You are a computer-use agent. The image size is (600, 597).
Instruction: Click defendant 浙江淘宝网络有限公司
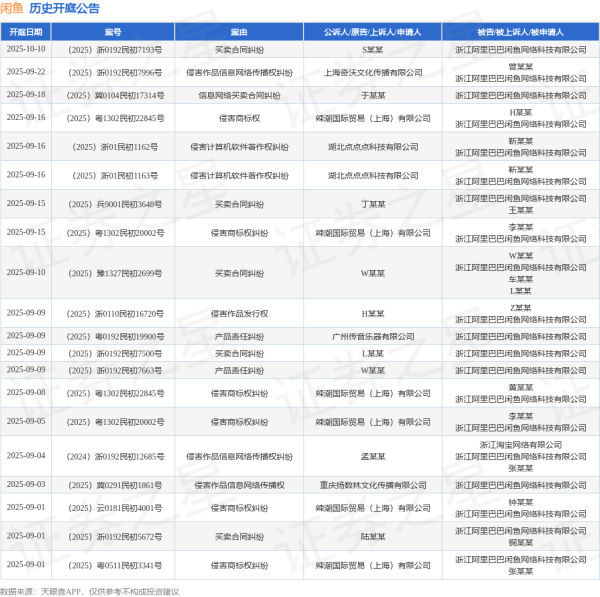pos(520,445)
